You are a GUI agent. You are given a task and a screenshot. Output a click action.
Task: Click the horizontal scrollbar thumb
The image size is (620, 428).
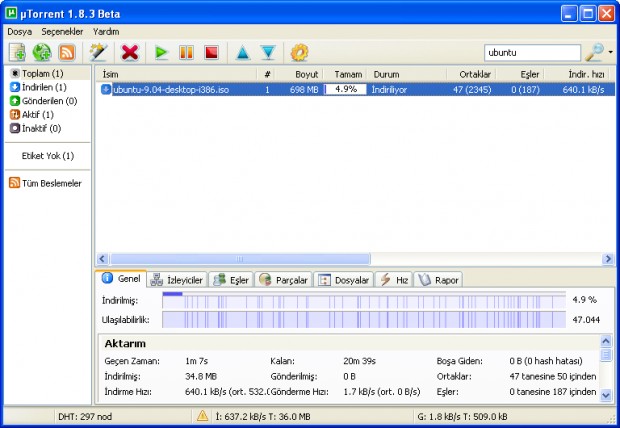240,259
